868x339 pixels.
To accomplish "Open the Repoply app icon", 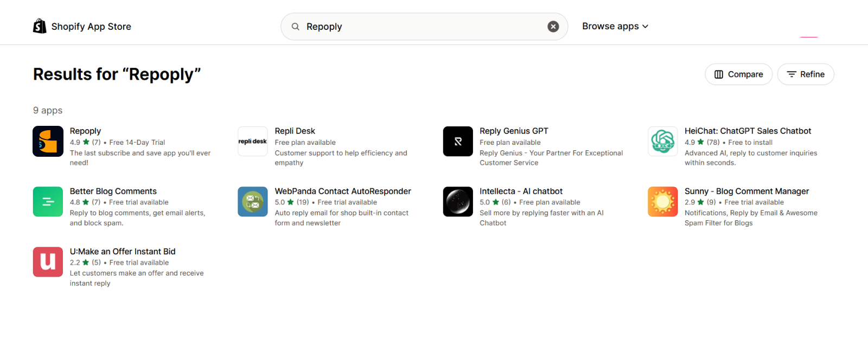I will [48, 142].
